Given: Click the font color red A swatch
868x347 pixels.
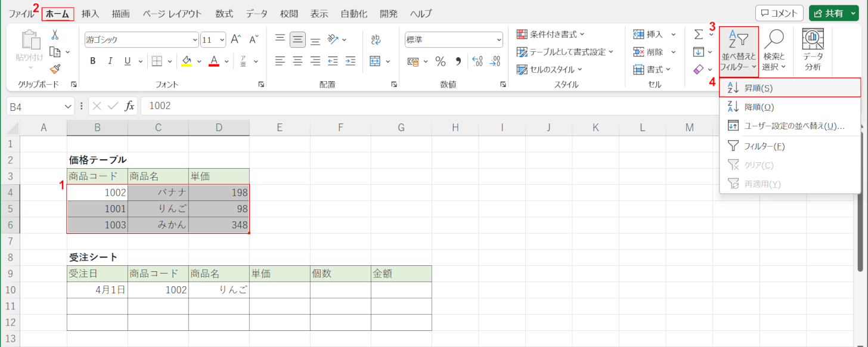Looking at the screenshot, I should [x=214, y=61].
